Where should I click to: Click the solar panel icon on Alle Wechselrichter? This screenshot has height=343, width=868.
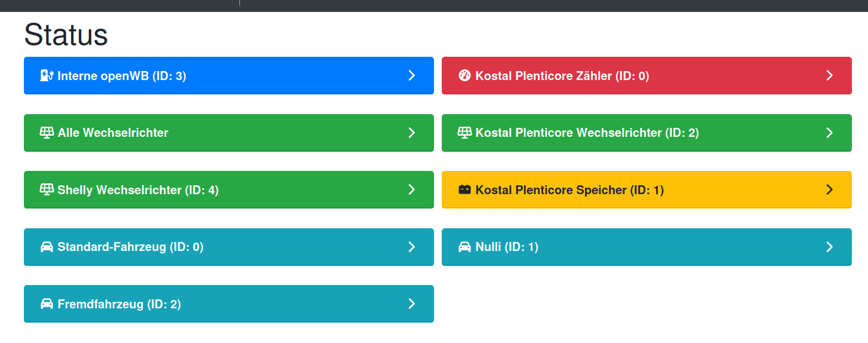(47, 133)
